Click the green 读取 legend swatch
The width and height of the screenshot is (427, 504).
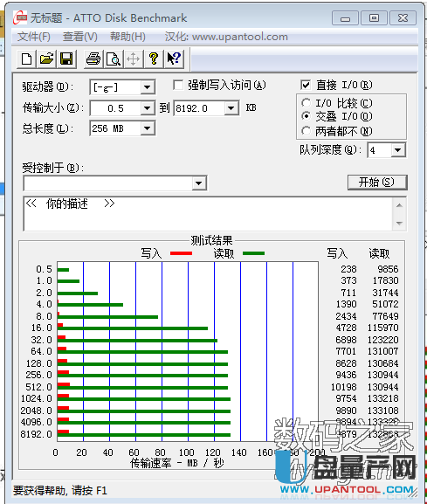pyautogui.click(x=253, y=253)
